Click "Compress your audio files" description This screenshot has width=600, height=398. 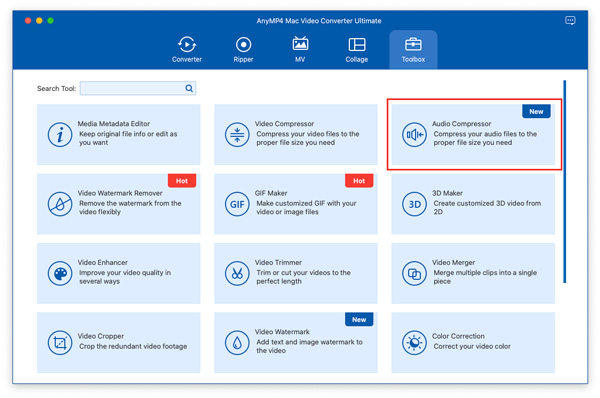tap(485, 138)
